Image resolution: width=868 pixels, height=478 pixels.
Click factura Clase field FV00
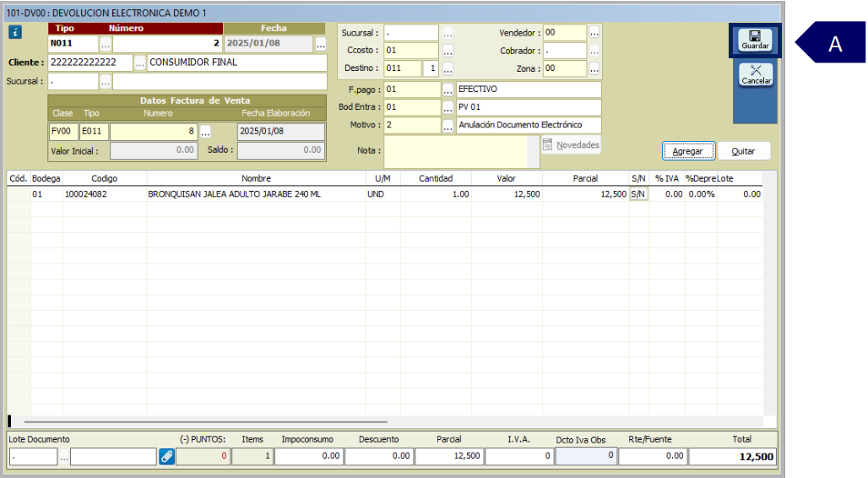tap(63, 132)
